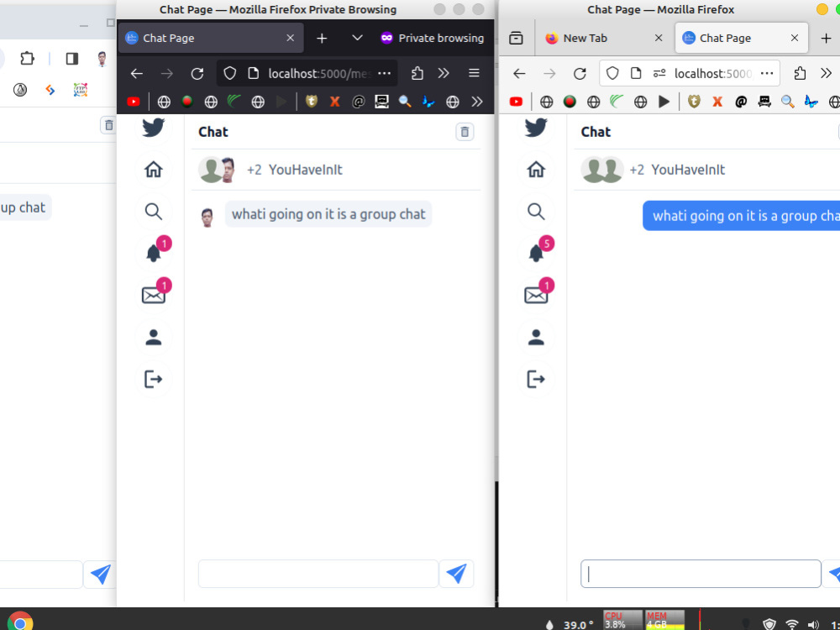Reload page in right Firefox window
This screenshot has width=840, height=630.
(x=580, y=73)
